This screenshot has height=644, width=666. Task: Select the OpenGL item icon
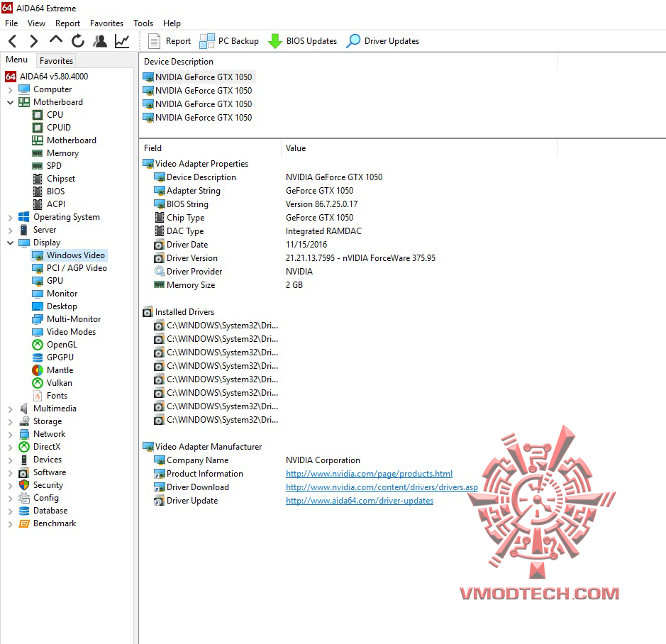pyautogui.click(x=38, y=345)
